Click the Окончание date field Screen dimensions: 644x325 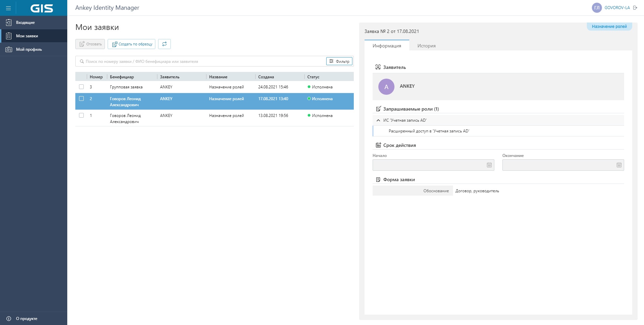point(563,165)
